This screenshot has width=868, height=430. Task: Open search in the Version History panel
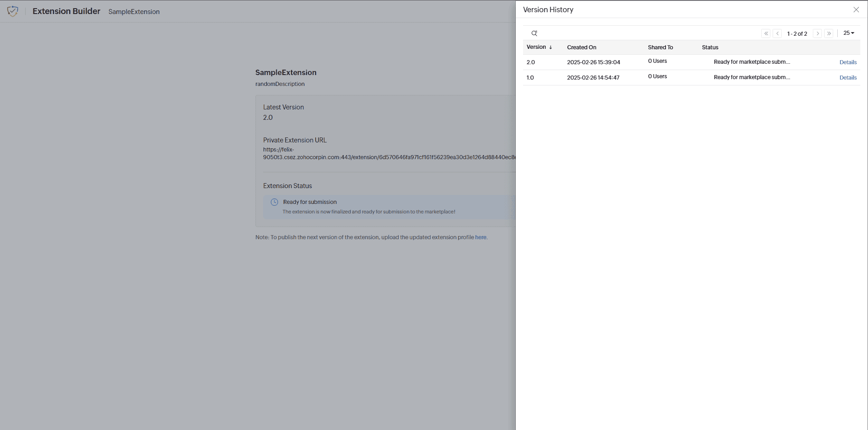coord(535,33)
